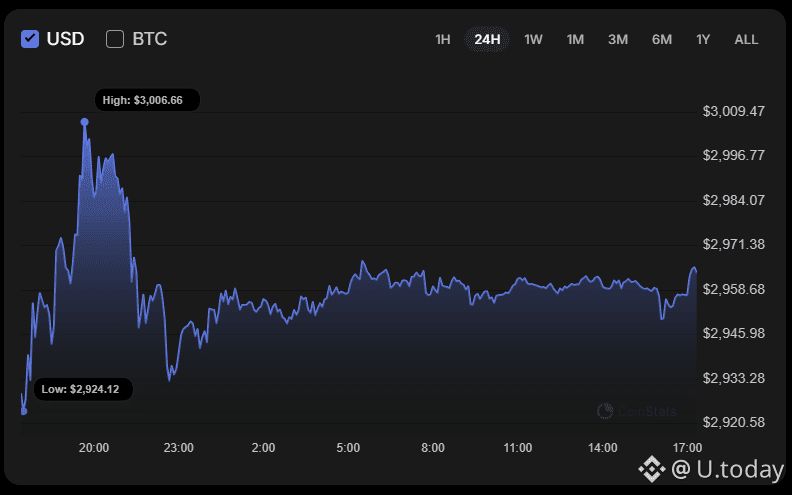The height and width of the screenshot is (495, 792).
Task: Click the 20:00 time label
Action: 94,448
